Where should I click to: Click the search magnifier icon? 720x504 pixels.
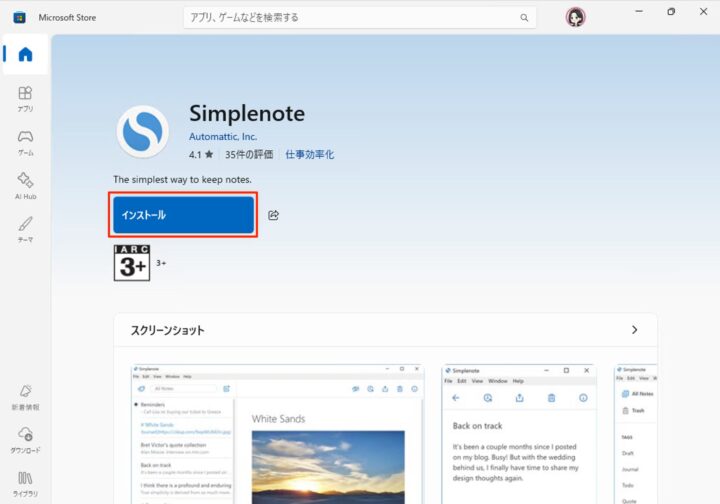(524, 18)
